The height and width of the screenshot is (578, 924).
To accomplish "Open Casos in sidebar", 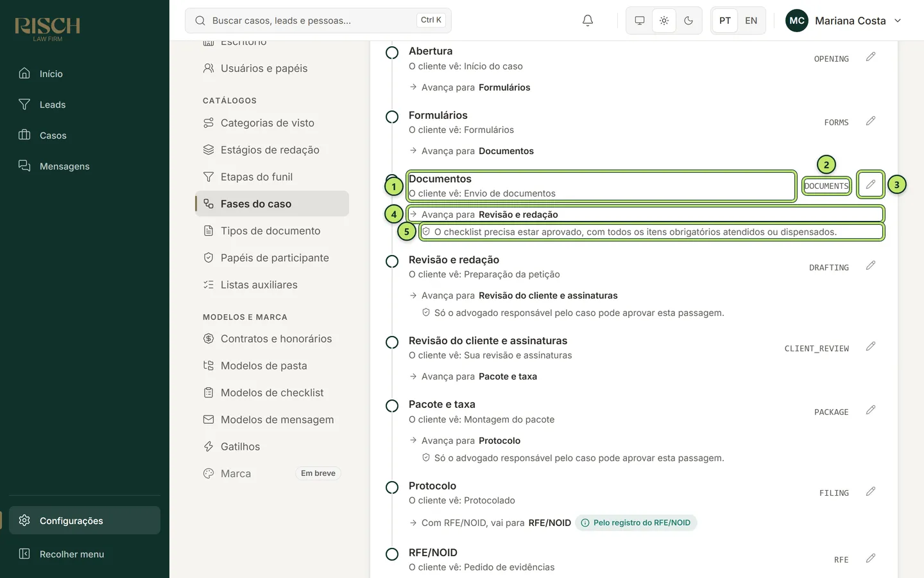I will (85, 135).
